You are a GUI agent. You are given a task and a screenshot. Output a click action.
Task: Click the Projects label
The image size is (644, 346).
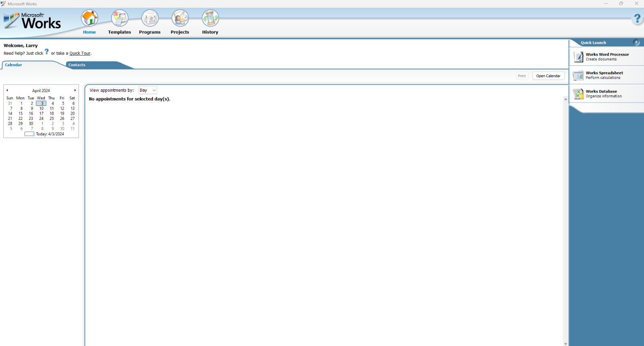point(180,32)
